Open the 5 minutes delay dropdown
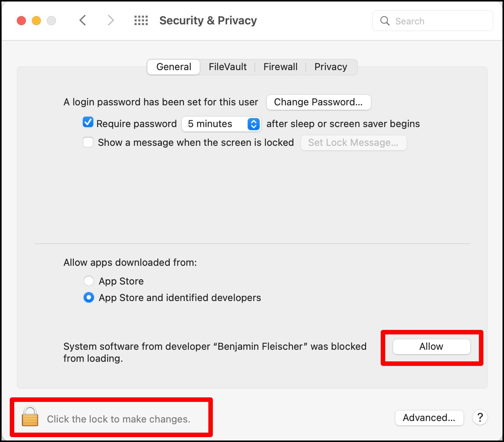The image size is (504, 442). (x=221, y=124)
